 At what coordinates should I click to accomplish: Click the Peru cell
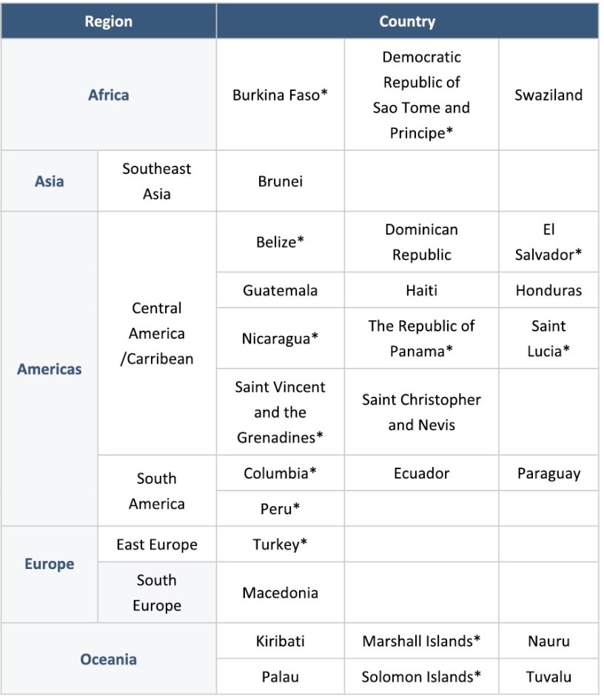tap(280, 509)
